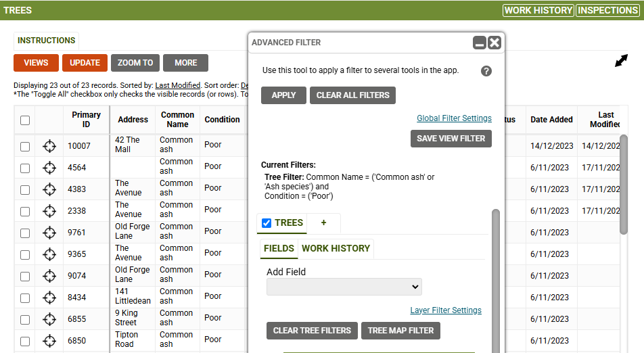
Task: Check the row for tree 4564
Action: pos(25,168)
